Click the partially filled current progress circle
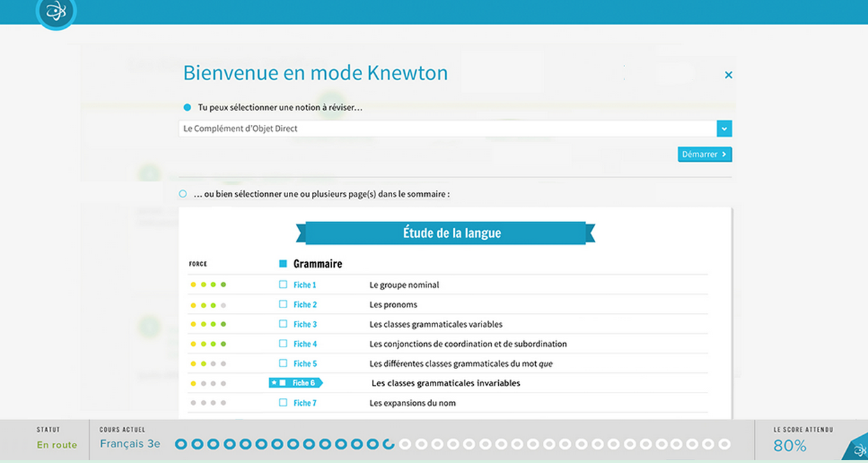This screenshot has width=868, height=463. point(389,444)
